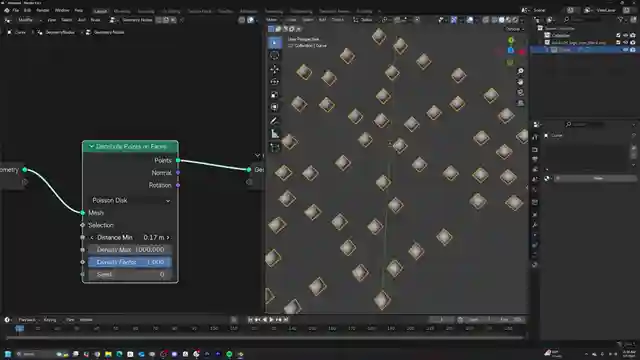Screen dimensions: 640x360
Task: Open the Keying menu in timeline
Action: 50,320
